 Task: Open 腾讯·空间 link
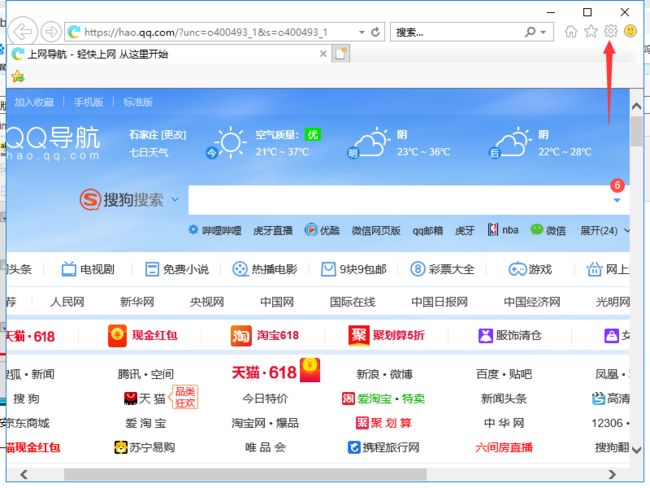(x=146, y=374)
